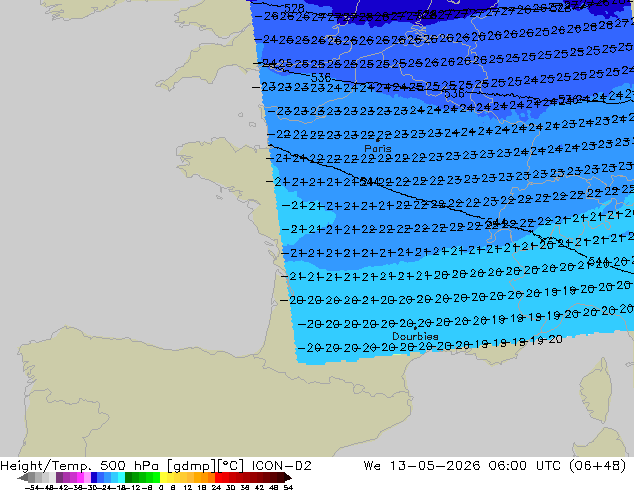Click the "Height/Temp. 500 hPa" title text
Screen dimensions: 634x490
tap(79, 466)
